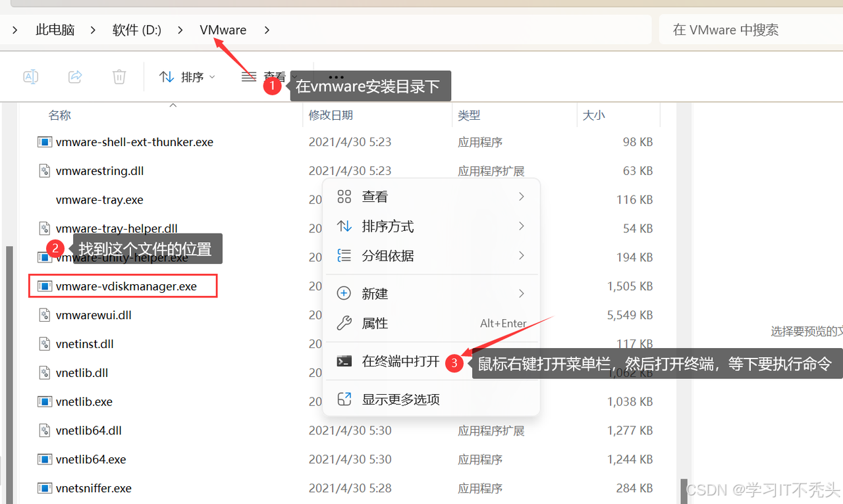This screenshot has height=504, width=843.
Task: Expand chevron after 软件 (D:) breadcrumb
Action: 181,30
